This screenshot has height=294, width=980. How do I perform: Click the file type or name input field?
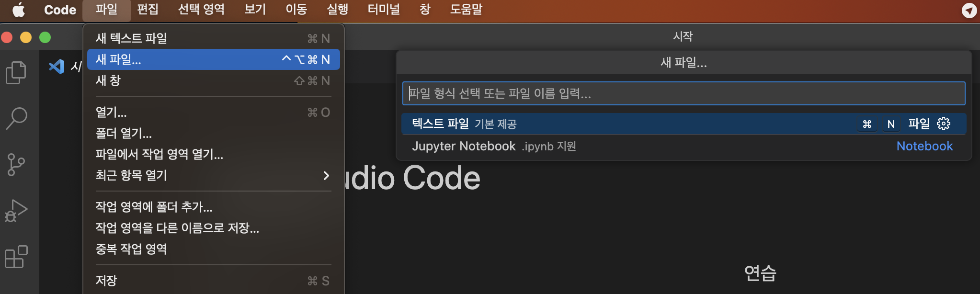click(684, 93)
